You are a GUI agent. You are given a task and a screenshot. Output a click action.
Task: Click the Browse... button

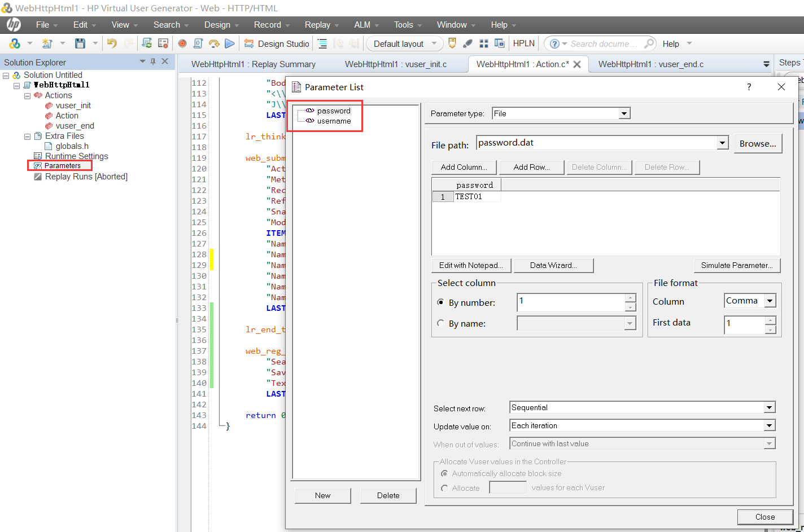pyautogui.click(x=758, y=143)
